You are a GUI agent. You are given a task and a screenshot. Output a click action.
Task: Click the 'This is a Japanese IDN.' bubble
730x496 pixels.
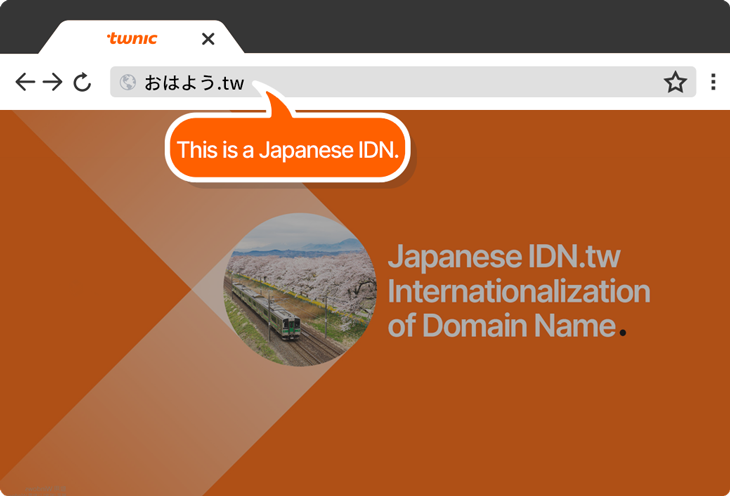tap(288, 150)
